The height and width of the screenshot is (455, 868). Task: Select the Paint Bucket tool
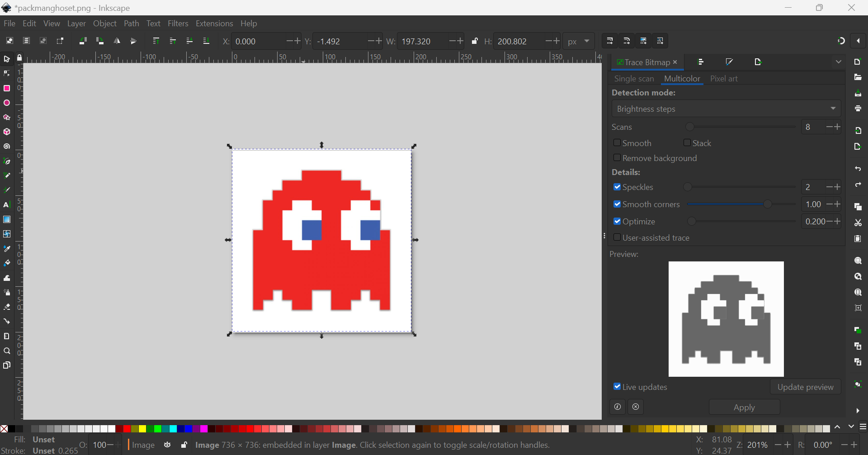click(7, 263)
